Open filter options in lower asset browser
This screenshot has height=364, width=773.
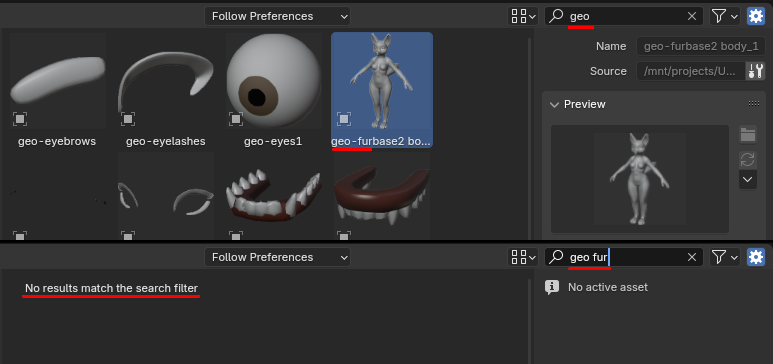click(725, 257)
